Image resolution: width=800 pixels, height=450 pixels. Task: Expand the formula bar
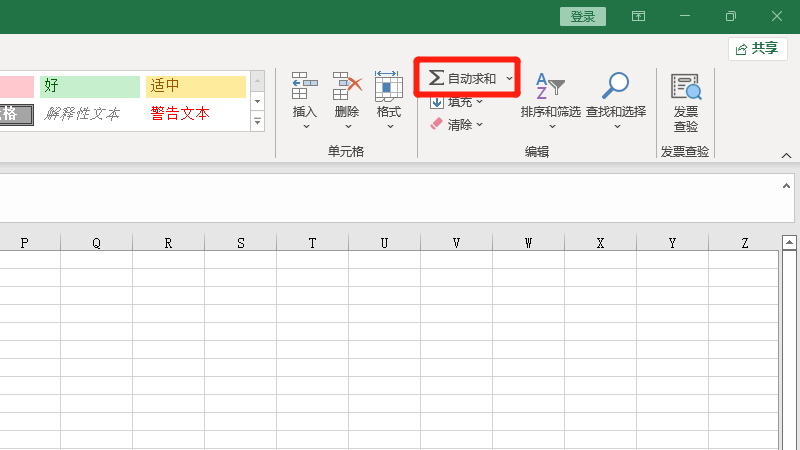[x=786, y=187]
